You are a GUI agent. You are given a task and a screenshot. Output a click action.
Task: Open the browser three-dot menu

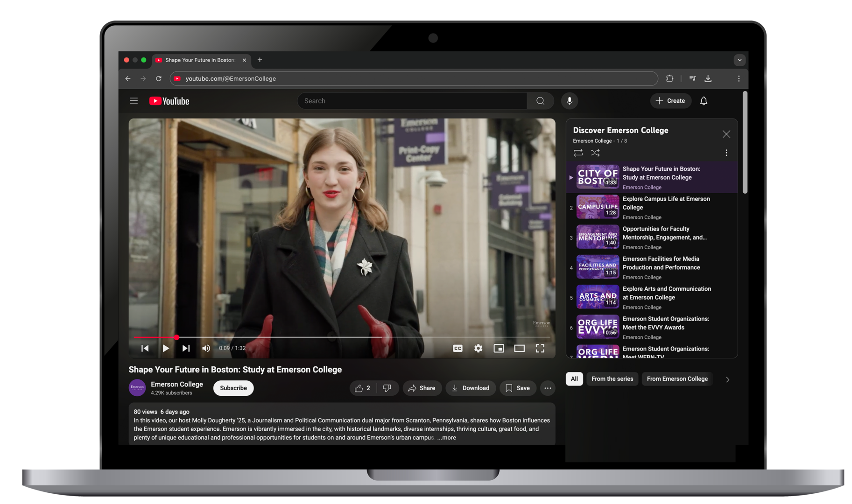pyautogui.click(x=739, y=78)
